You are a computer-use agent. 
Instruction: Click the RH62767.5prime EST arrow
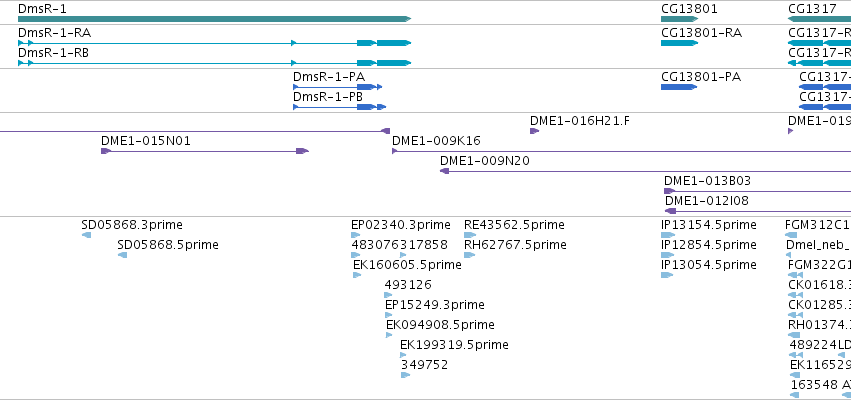click(469, 255)
